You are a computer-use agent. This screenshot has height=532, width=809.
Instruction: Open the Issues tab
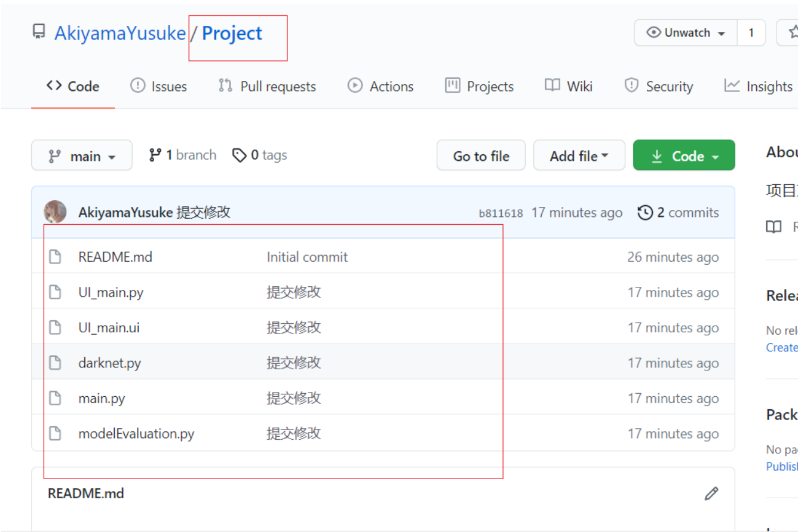tap(158, 87)
